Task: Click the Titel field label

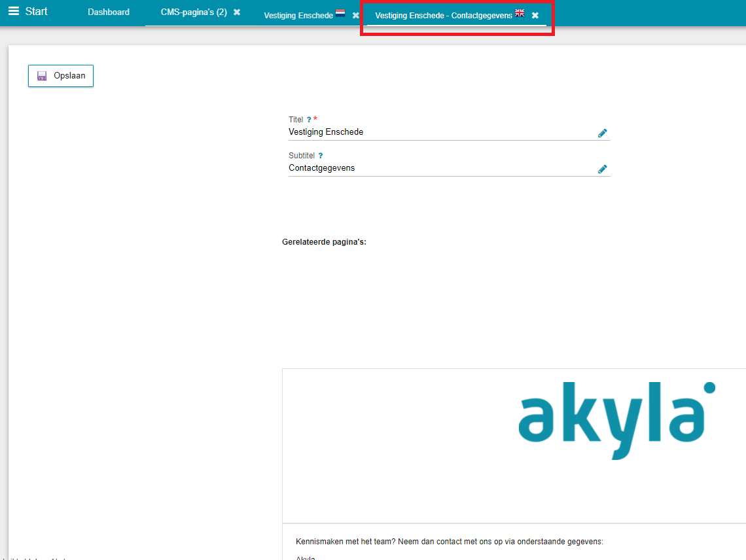Action: coord(295,120)
